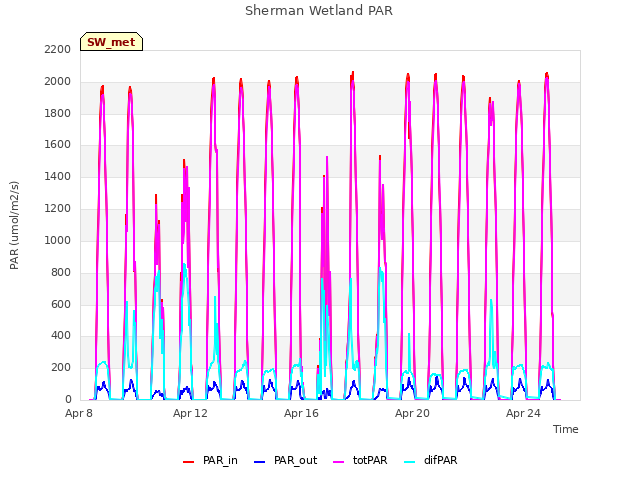This screenshot has height=480, width=640.
Task: Click the 1800 y-axis tick label
Action: pyautogui.click(x=58, y=113)
